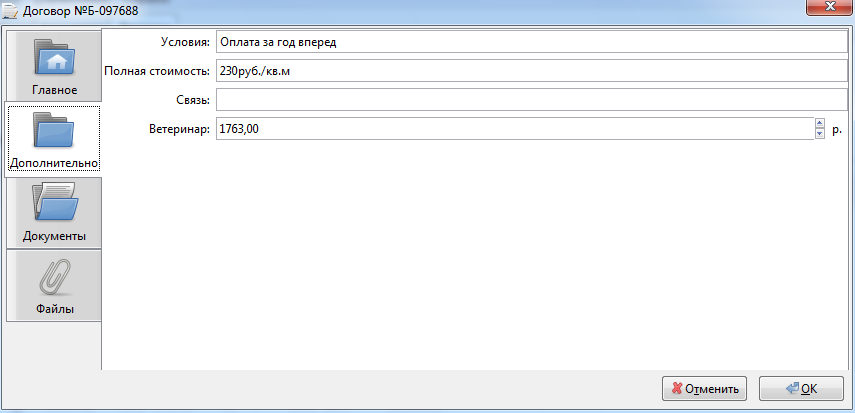Open the Главное tab with home folder icon
The width and height of the screenshot is (855, 413).
54,65
